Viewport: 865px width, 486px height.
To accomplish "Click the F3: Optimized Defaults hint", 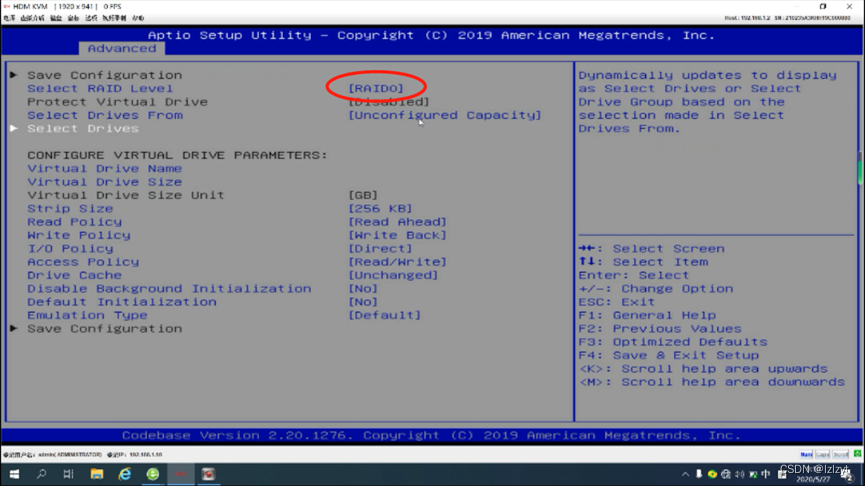I will click(673, 342).
